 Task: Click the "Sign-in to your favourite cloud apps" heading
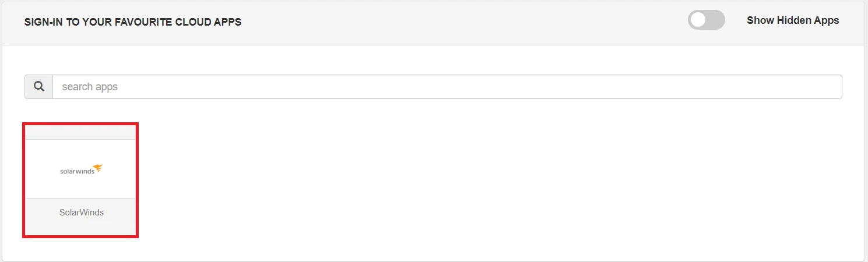coord(133,22)
